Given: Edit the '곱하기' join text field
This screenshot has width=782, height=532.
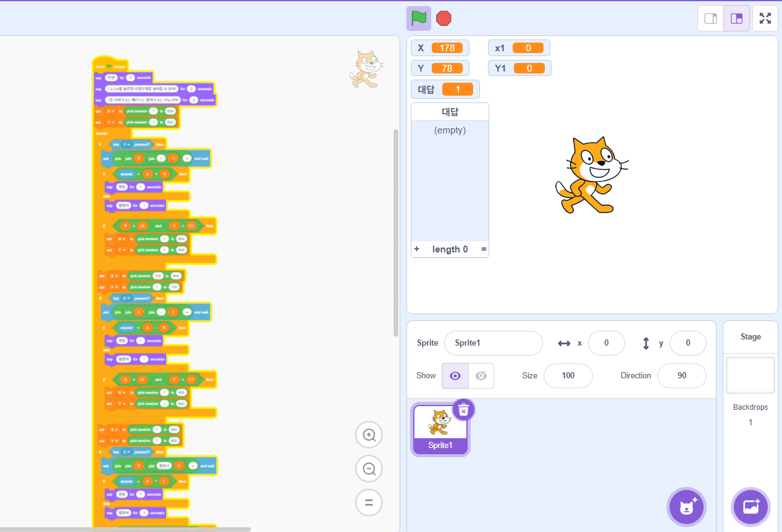Looking at the screenshot, I should [164, 465].
